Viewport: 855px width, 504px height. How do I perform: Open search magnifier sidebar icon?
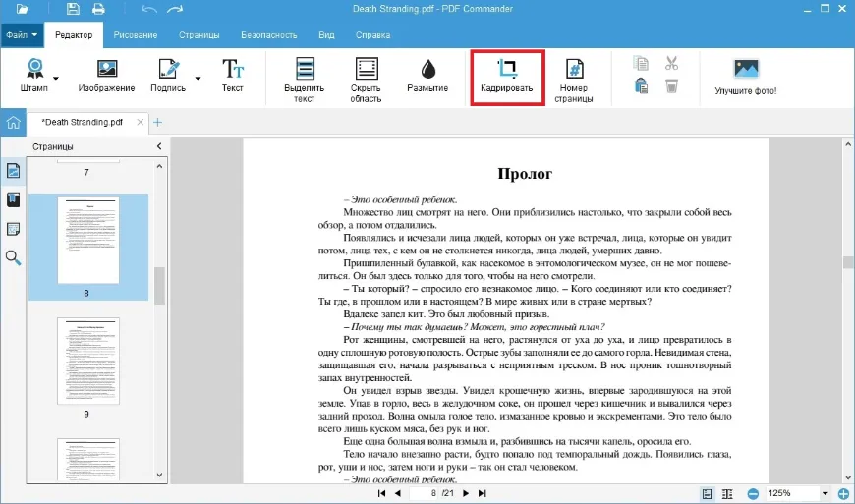[x=13, y=257]
